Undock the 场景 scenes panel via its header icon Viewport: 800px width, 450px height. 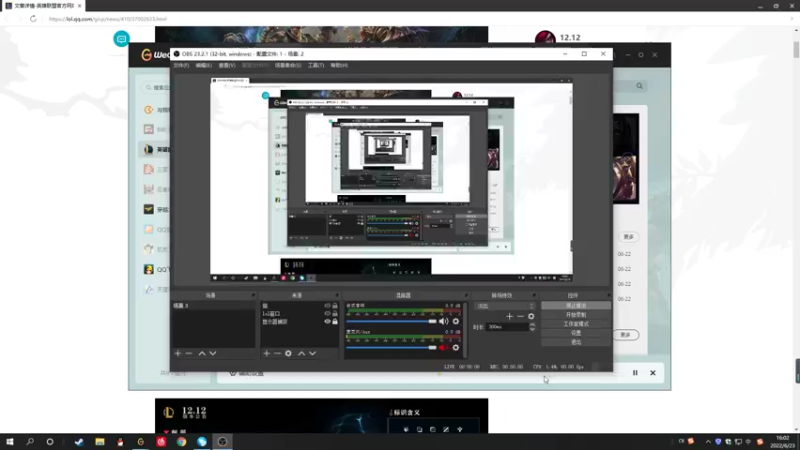click(253, 295)
